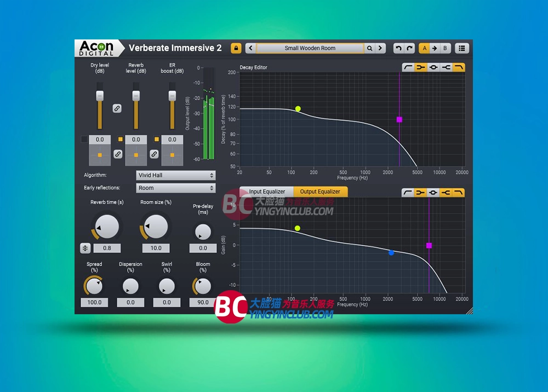Click link icon between Reverb and ER pan pads
Screen dimensions: 548x392
154,154
